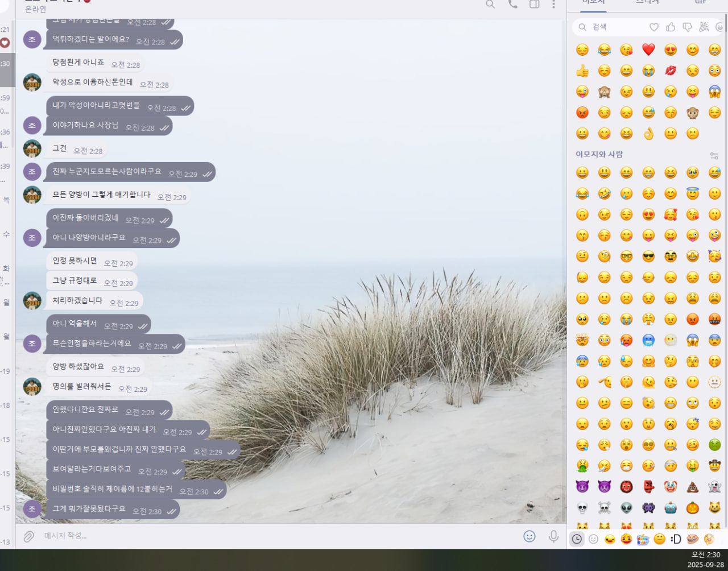Switch to the GIF tab
The image size is (728, 571).
[x=700, y=3]
